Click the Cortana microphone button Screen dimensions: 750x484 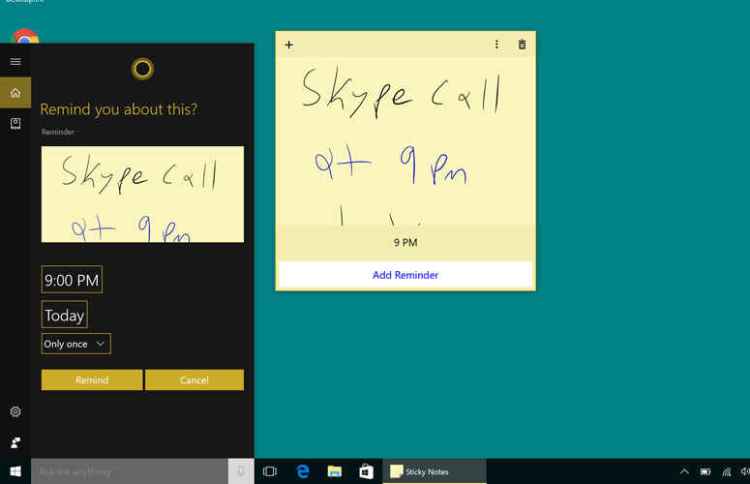(x=241, y=472)
